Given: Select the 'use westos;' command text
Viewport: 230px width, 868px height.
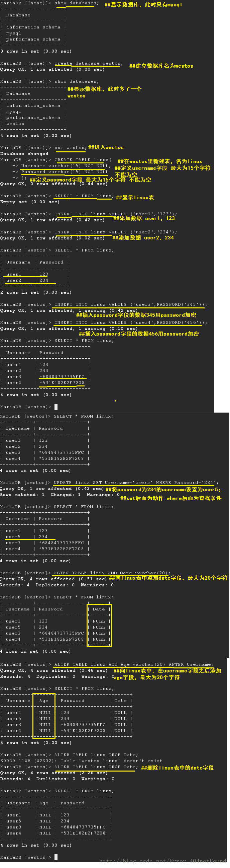Looking at the screenshot, I should click(71, 148).
